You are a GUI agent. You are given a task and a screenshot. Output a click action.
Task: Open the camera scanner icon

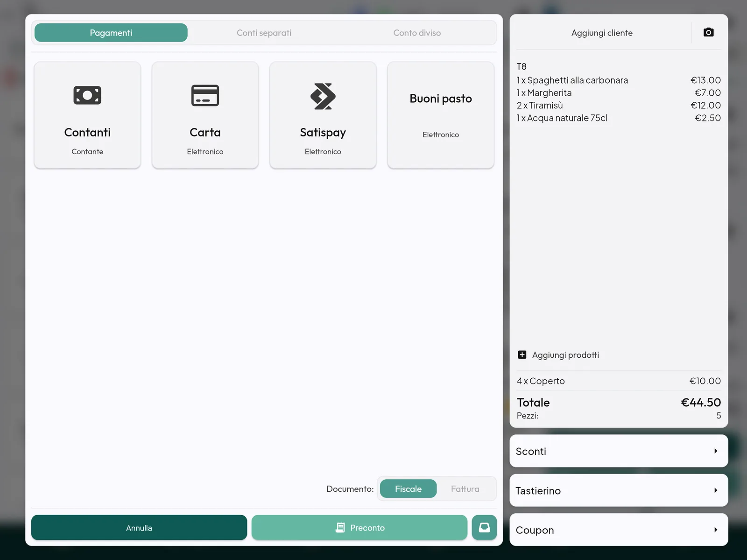coord(708,32)
